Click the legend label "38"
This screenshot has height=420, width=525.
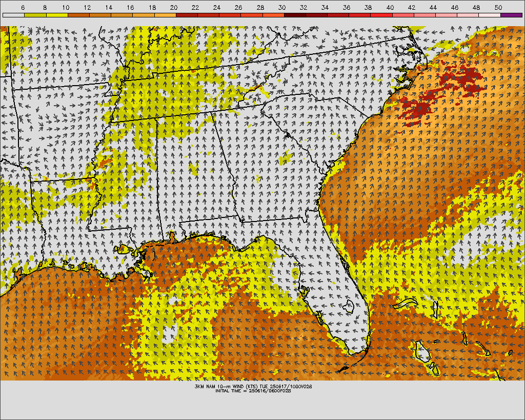tap(368, 7)
